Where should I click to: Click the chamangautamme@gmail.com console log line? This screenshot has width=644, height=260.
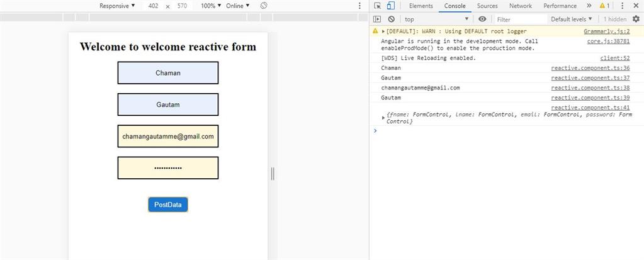(420, 88)
